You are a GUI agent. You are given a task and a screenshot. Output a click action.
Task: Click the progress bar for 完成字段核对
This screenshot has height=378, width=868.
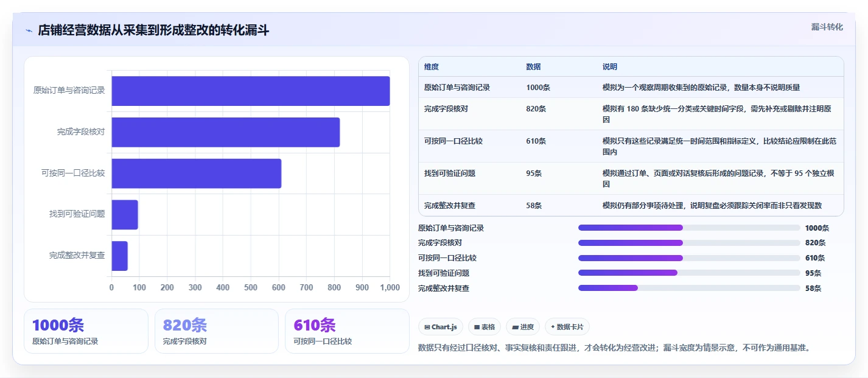pyautogui.click(x=689, y=243)
